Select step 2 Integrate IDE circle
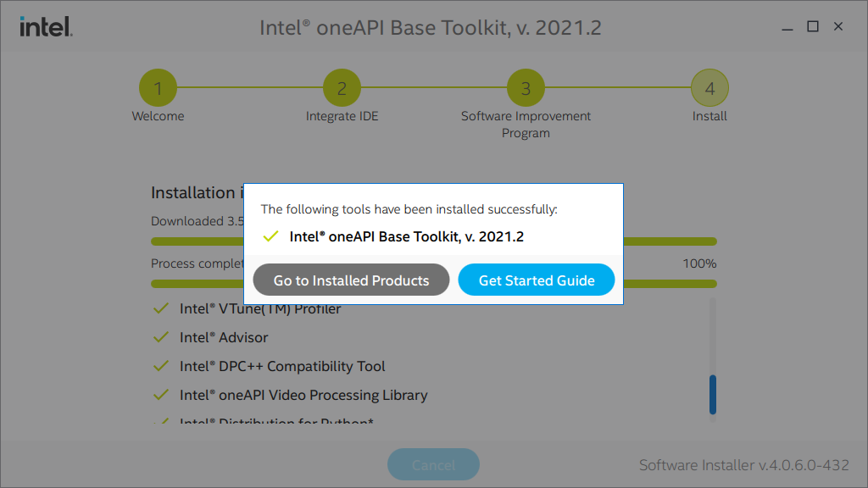 (342, 87)
